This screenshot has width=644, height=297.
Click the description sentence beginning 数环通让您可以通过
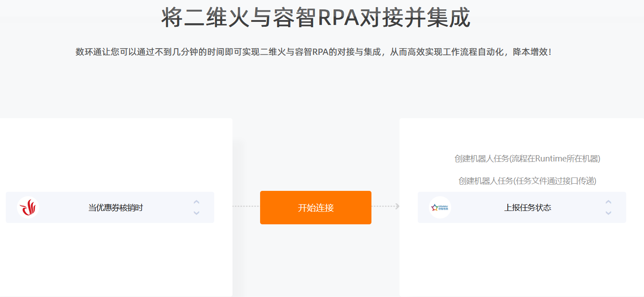(x=314, y=52)
